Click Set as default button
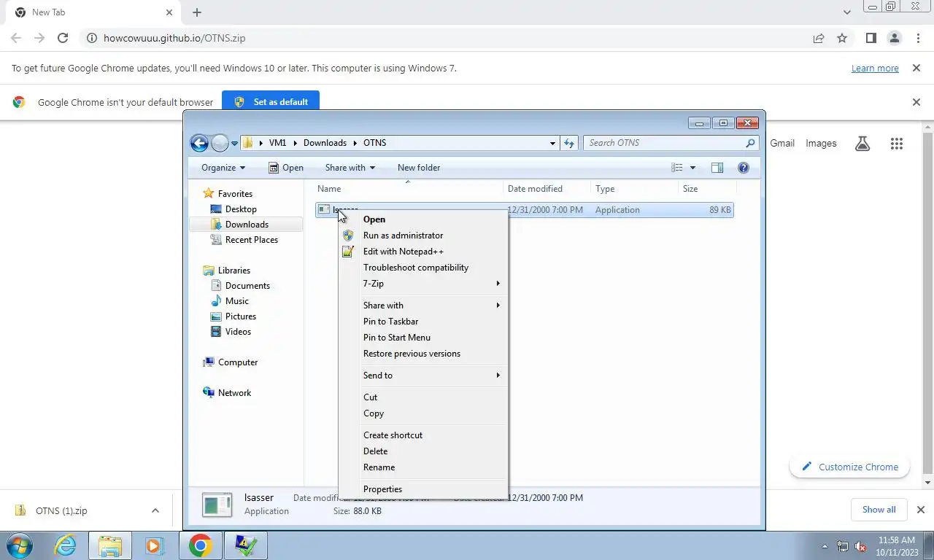Viewport: 934px width, 560px height. pos(271,102)
